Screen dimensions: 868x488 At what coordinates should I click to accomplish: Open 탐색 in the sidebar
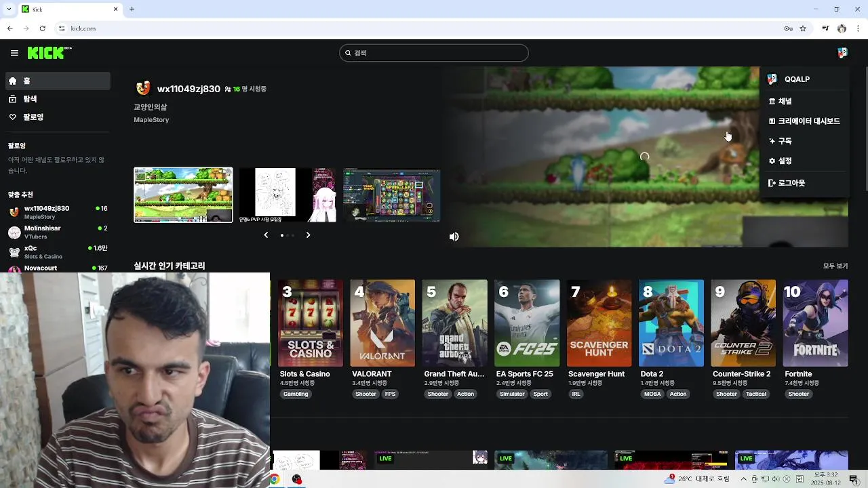click(58, 99)
